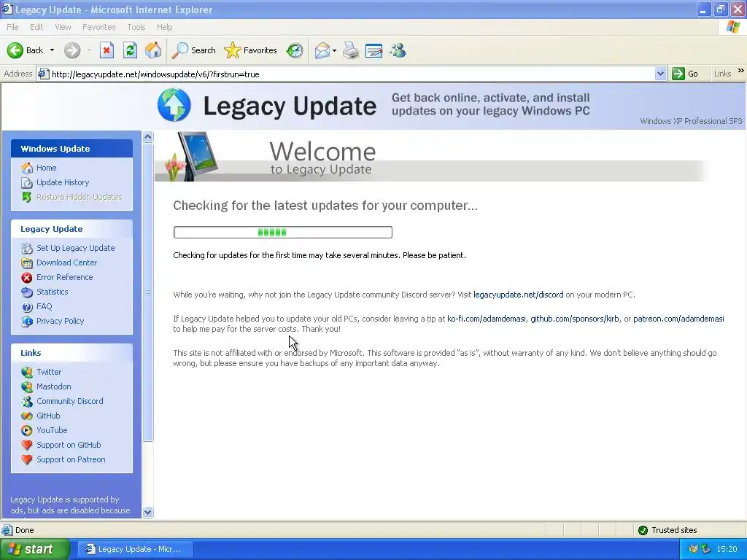Open the Help menu
This screenshot has width=747, height=560.
point(164,27)
